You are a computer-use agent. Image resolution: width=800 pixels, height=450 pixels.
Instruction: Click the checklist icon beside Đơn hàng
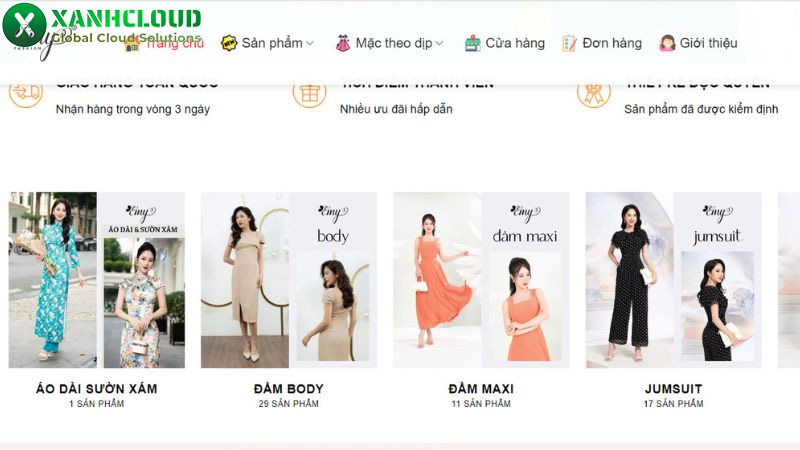tap(569, 43)
